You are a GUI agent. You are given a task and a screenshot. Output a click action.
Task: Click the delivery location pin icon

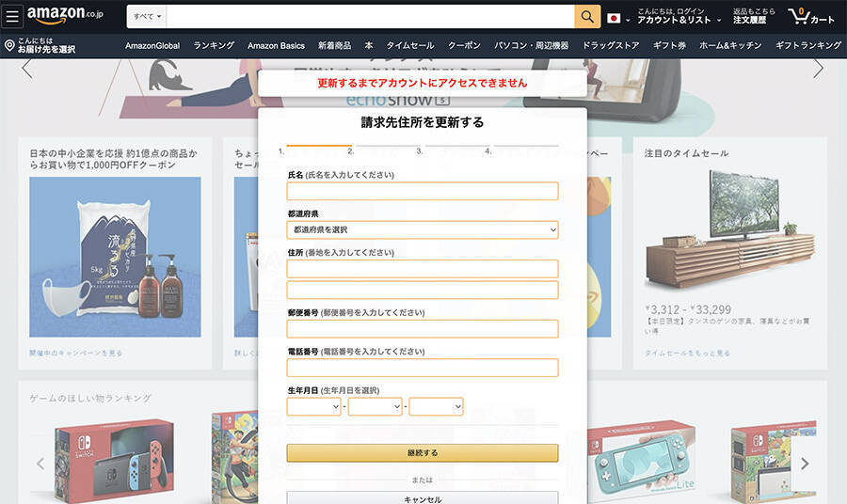click(x=9, y=45)
